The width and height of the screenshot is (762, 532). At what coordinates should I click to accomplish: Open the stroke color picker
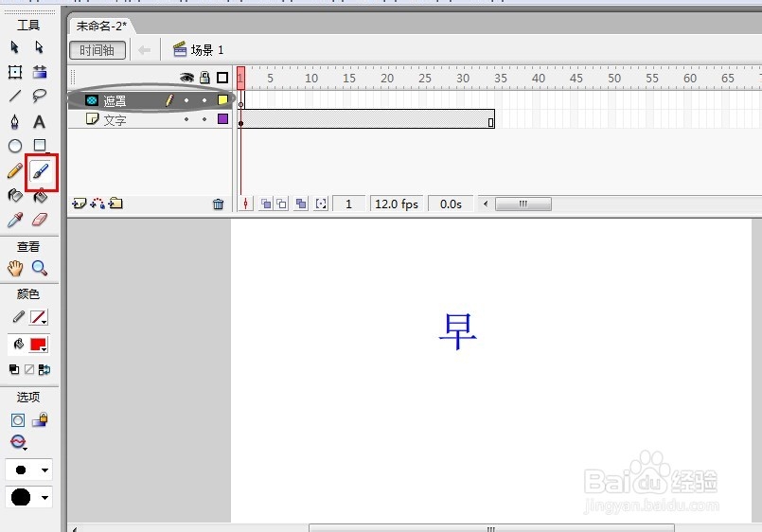(x=39, y=317)
